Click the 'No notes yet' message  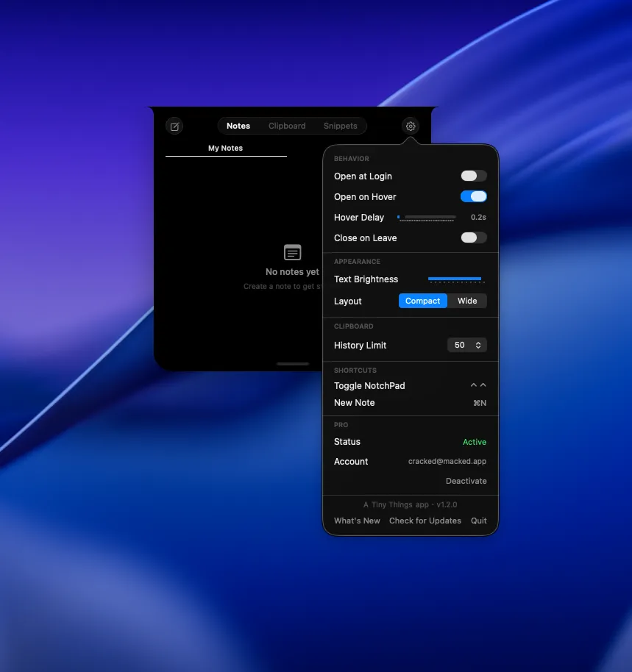click(292, 272)
